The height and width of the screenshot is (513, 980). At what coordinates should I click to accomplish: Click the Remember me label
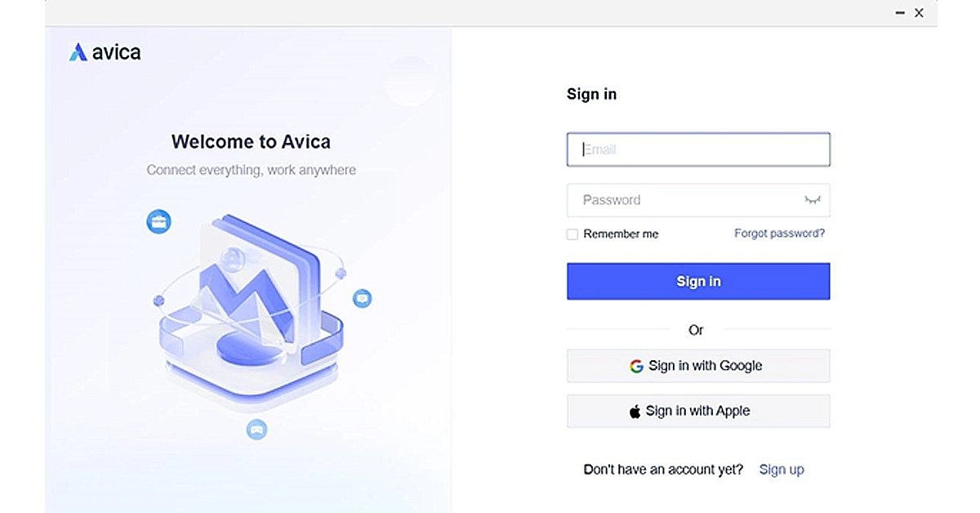pyautogui.click(x=621, y=234)
